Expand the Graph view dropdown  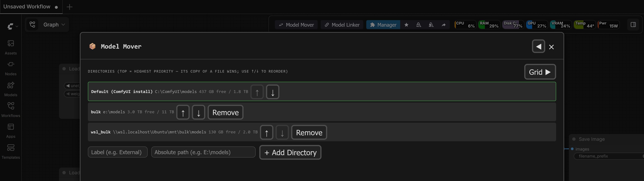54,24
